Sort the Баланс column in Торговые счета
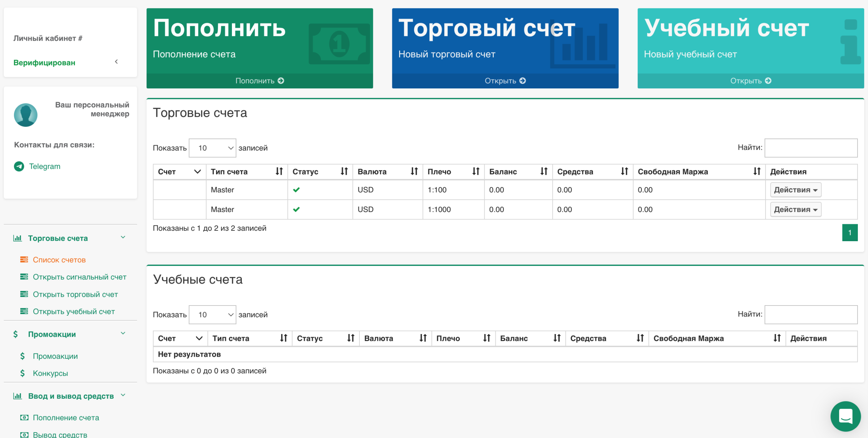The width and height of the screenshot is (868, 438). point(544,172)
